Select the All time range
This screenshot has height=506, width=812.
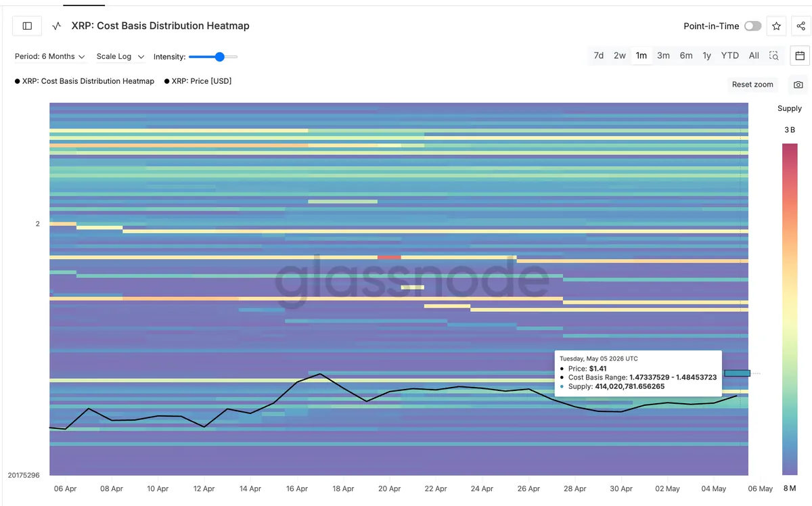(x=754, y=55)
